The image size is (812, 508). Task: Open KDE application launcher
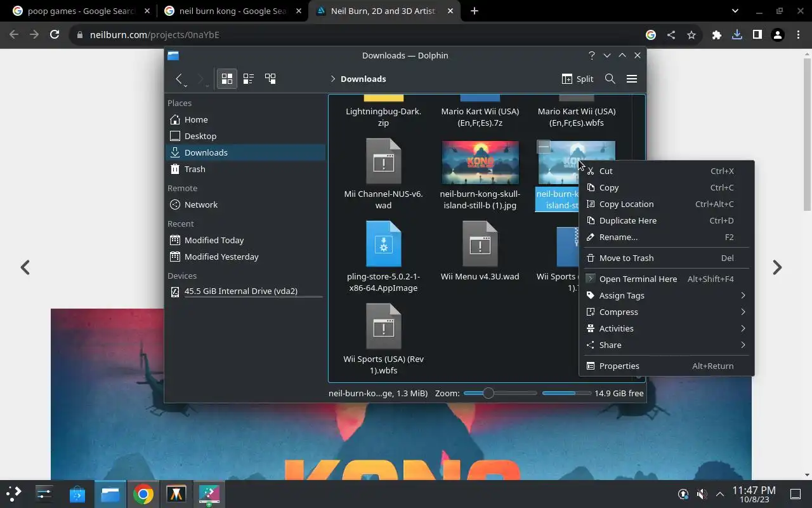pyautogui.click(x=14, y=493)
